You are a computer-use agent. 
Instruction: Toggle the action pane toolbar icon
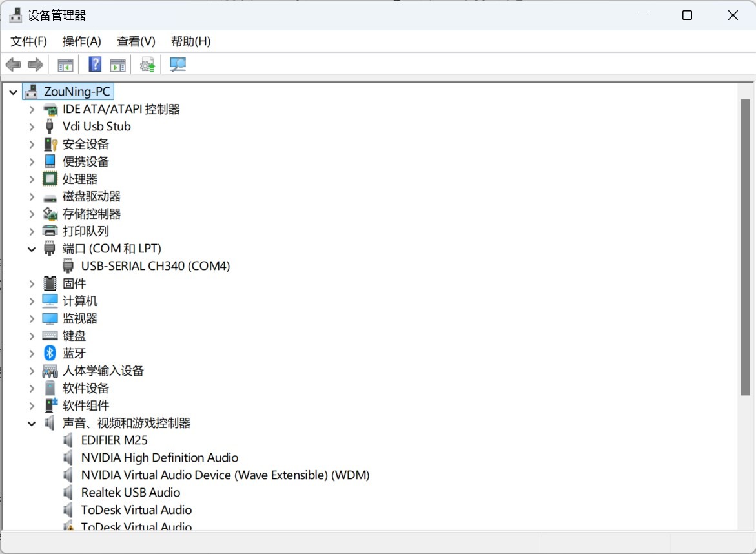[x=117, y=65]
